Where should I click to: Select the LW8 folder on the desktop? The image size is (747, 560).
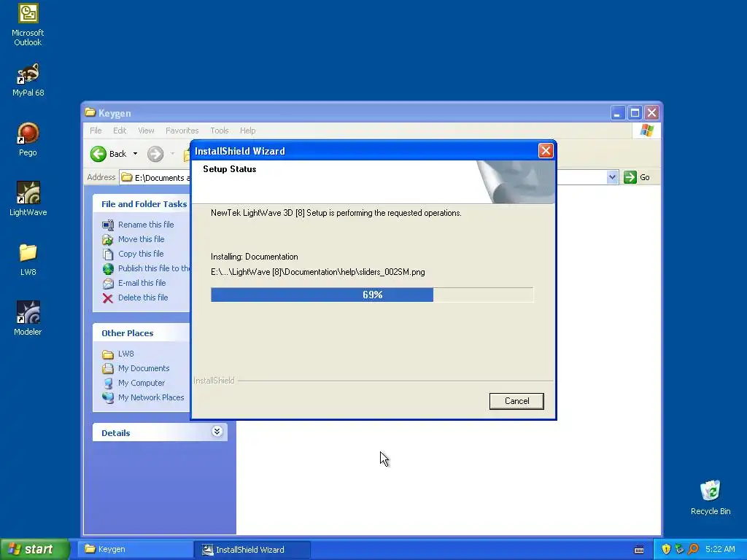pyautogui.click(x=28, y=260)
